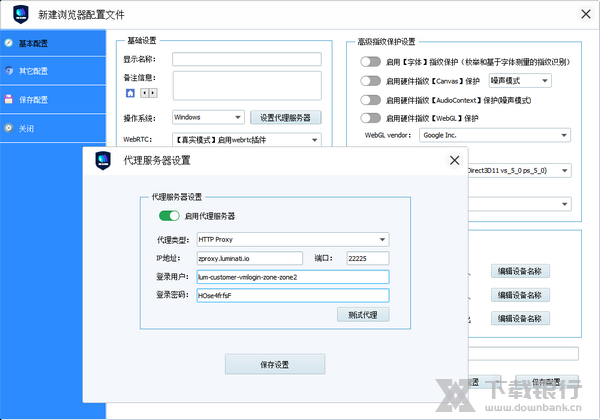Screen dimensions: 600x420
Task: Turn on Canvas hardware fingerprint protection
Action: tap(370, 81)
